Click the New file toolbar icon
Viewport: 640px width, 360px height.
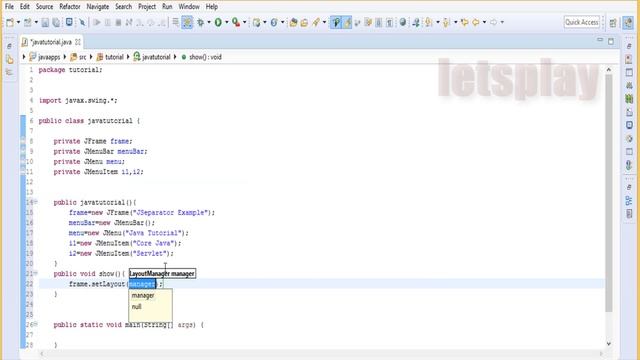pyautogui.click(x=10, y=22)
